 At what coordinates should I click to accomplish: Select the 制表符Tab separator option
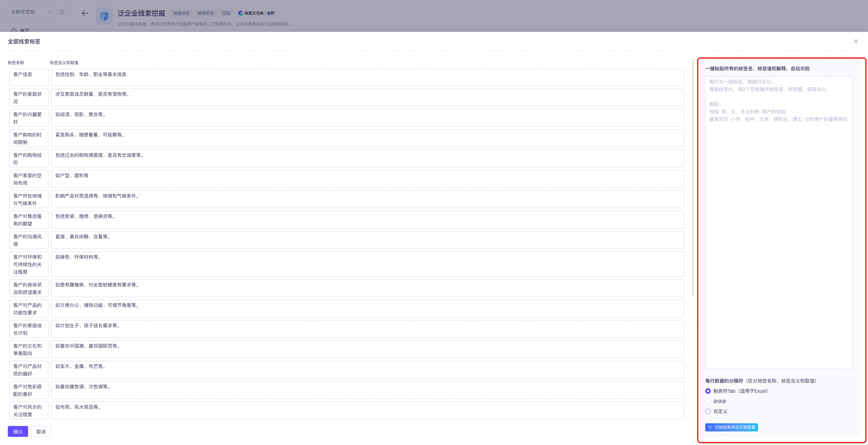[x=708, y=391]
